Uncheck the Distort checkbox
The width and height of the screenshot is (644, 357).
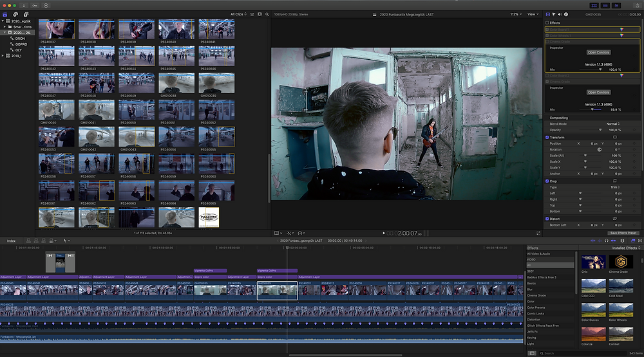[x=547, y=219]
